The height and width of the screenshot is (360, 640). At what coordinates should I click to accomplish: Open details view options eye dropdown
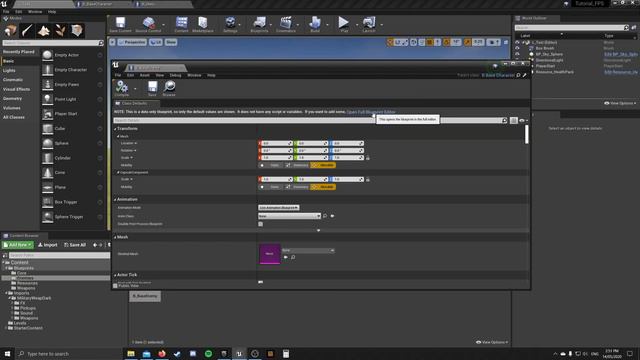[523, 120]
